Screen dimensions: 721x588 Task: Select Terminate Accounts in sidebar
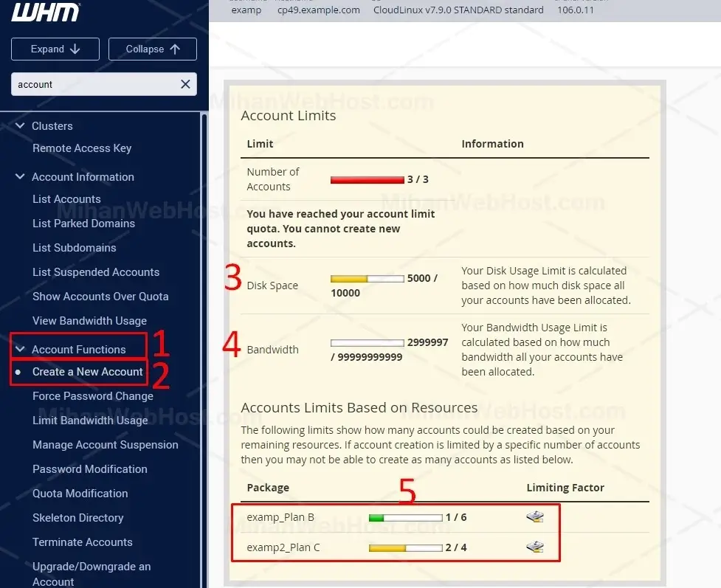[83, 542]
